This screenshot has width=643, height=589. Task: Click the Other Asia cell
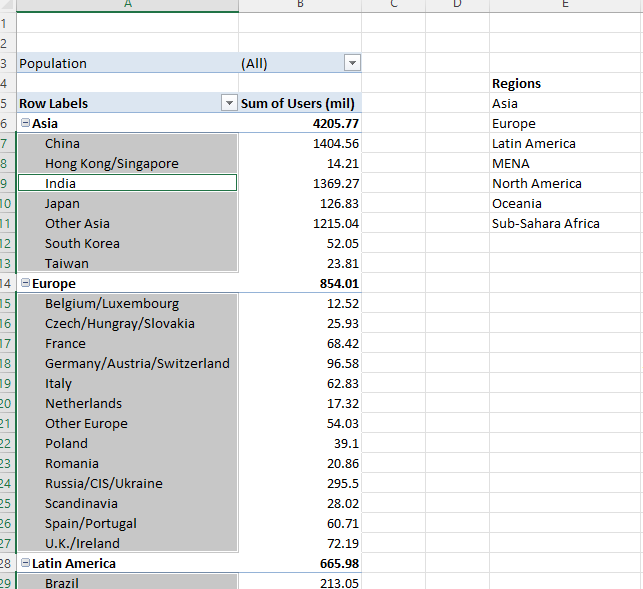tap(128, 223)
